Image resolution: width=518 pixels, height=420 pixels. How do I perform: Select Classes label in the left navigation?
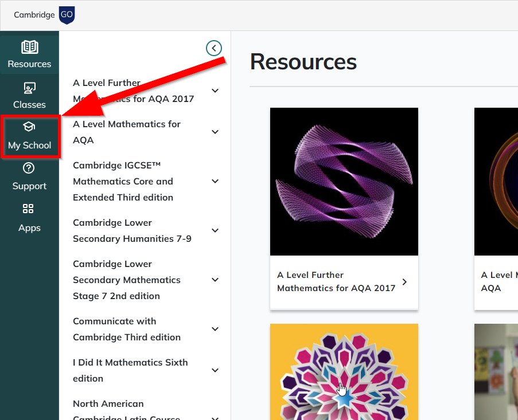pyautogui.click(x=29, y=105)
